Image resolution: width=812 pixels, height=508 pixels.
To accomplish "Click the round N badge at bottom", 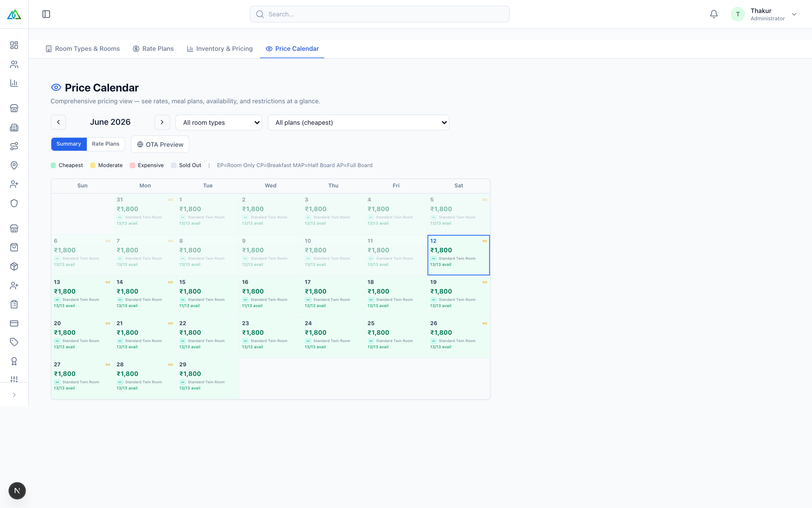I will point(17,491).
